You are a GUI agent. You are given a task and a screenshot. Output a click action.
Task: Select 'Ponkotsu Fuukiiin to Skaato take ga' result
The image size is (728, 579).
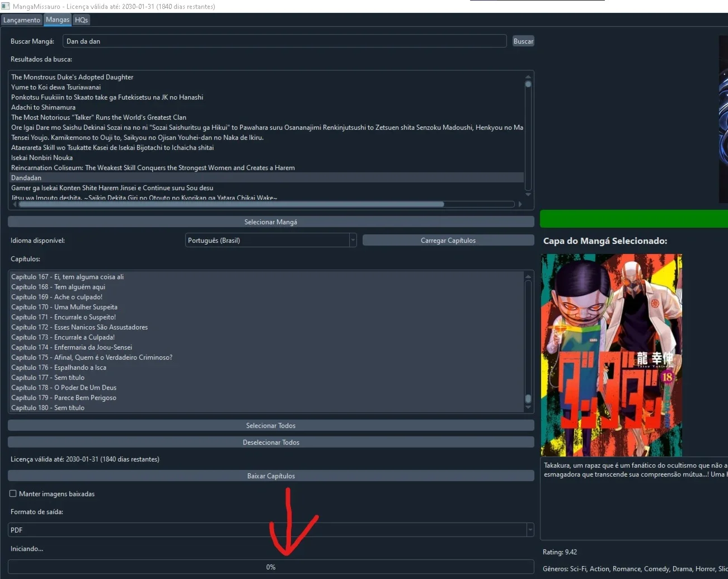point(266,97)
